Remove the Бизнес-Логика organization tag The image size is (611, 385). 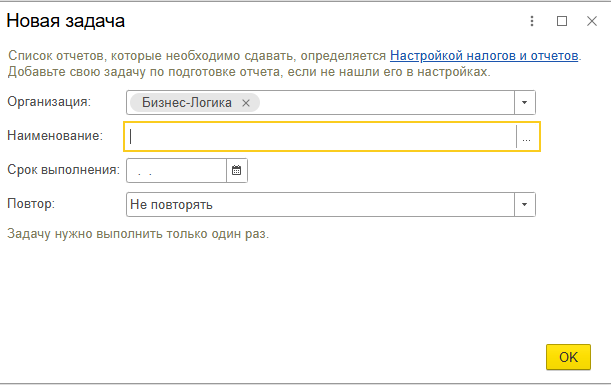pos(246,103)
